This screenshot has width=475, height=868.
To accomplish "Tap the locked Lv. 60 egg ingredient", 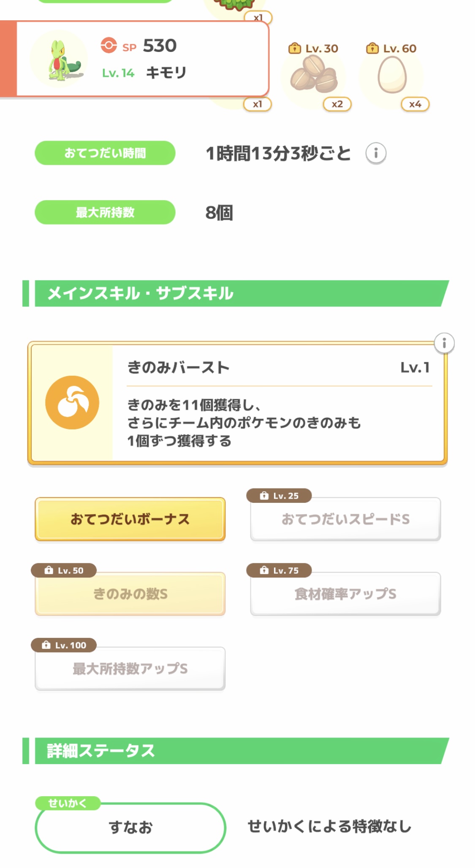I will (392, 75).
